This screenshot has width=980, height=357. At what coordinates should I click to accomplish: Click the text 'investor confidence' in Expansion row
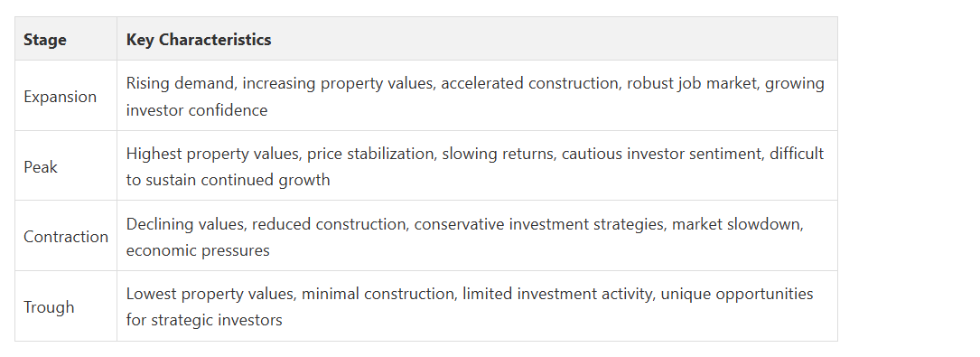(x=197, y=110)
